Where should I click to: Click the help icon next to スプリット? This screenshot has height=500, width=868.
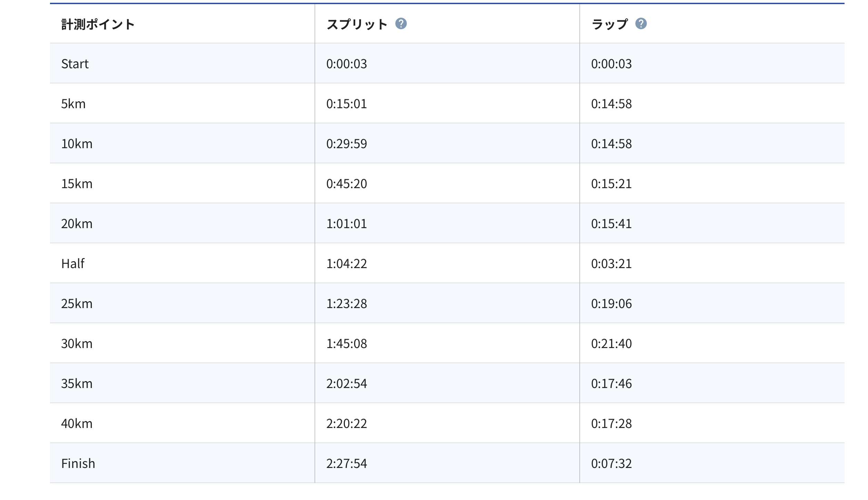point(401,24)
